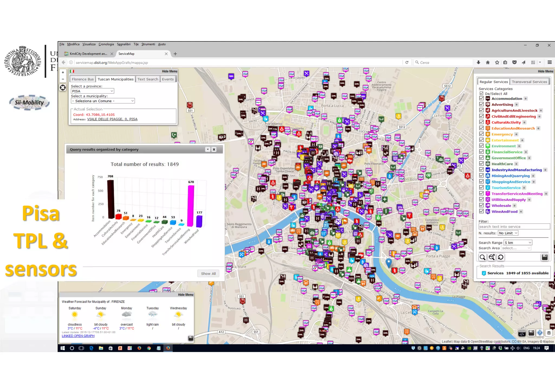The width and height of the screenshot is (555, 392).
Task: Hide the weather forecast menu
Action: tap(186, 295)
